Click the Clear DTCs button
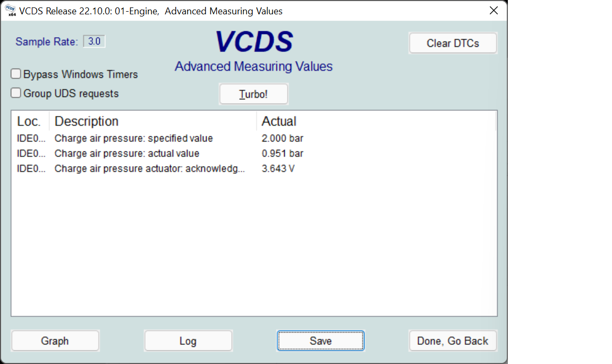The image size is (612, 364). coord(453,43)
